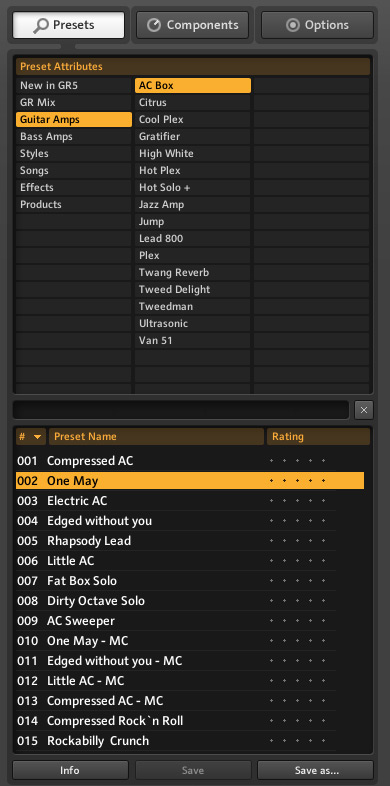This screenshot has height=786, width=390.
Task: Select Effects attribute
Action: [x=74, y=188]
